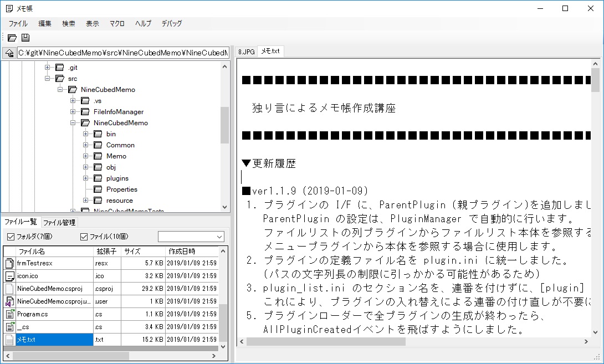
Task: Uncheck the フォルダ(7個) checkbox
Action: coord(11,237)
